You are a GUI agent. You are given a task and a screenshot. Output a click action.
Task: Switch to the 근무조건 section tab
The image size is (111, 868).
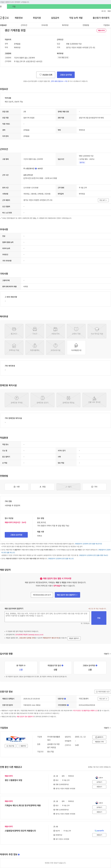pyautogui.click(x=24, y=25)
